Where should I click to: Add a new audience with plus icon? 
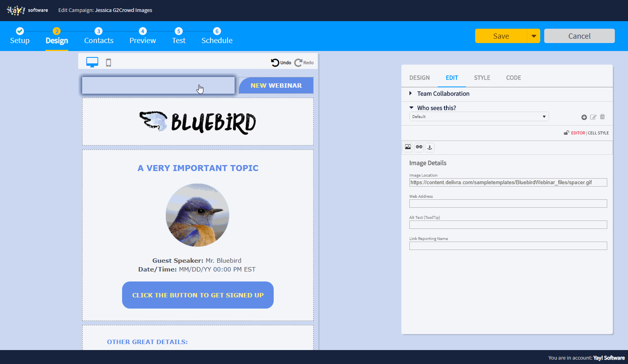[584, 117]
